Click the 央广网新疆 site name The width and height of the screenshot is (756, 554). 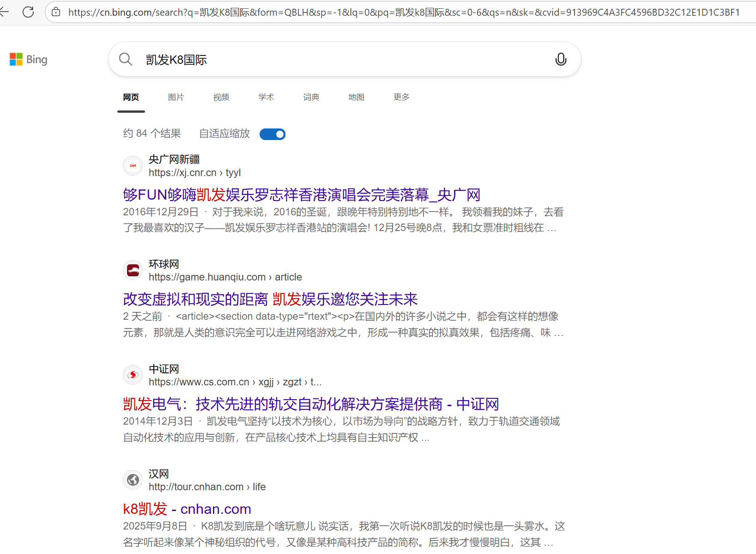click(x=174, y=159)
